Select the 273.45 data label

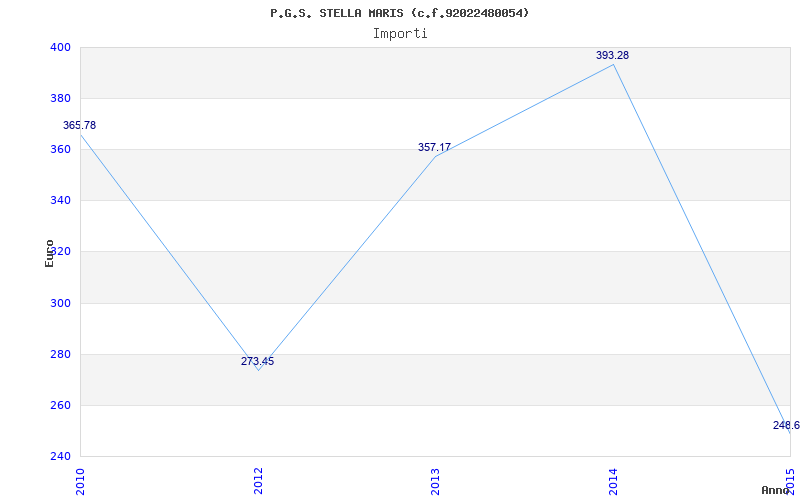(258, 361)
